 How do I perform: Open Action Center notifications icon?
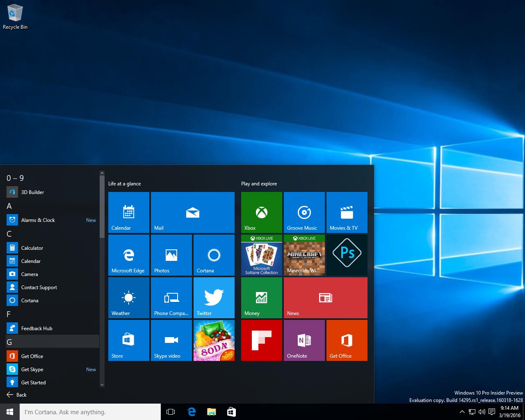click(492, 412)
